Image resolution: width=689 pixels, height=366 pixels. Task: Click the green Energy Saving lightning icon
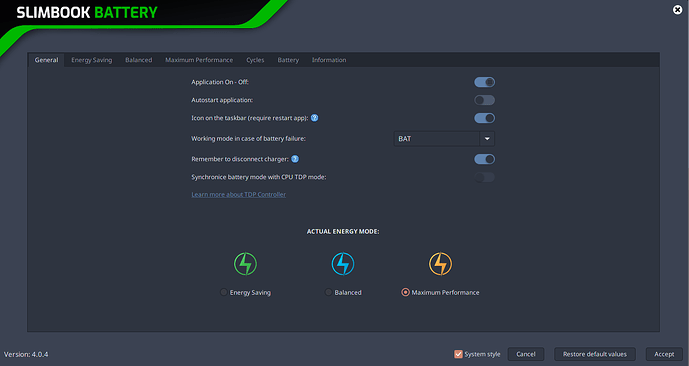[245, 264]
